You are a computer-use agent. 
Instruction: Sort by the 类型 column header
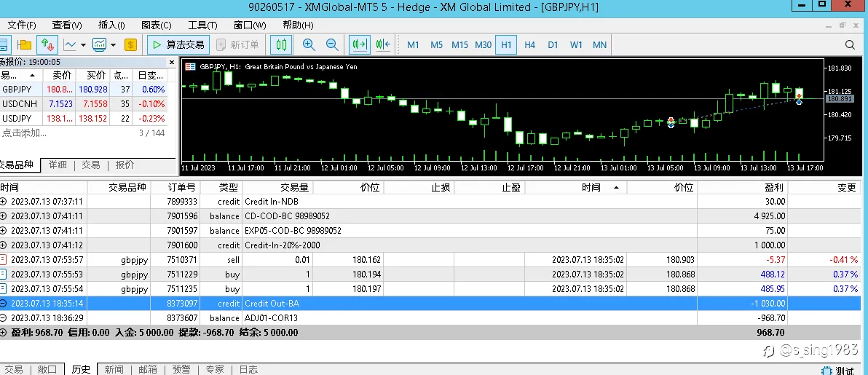tap(221, 188)
